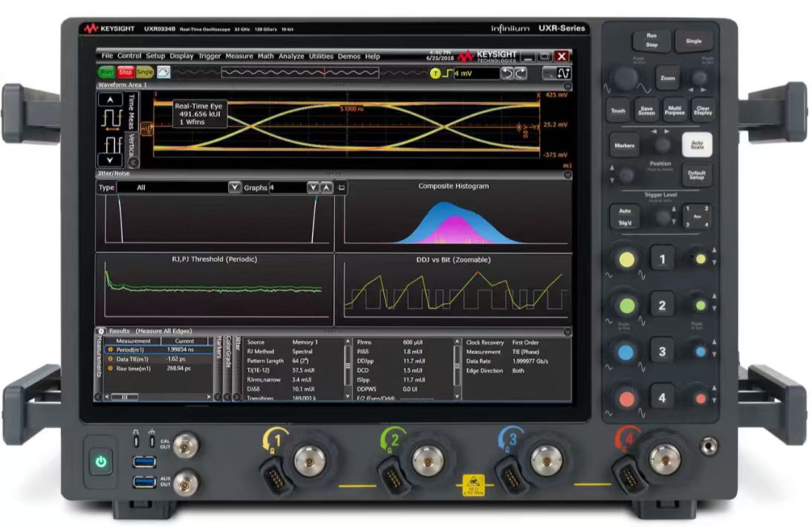Click the redo arrow icon in toolbar
Image resolution: width=812 pixels, height=527 pixels.
point(521,73)
